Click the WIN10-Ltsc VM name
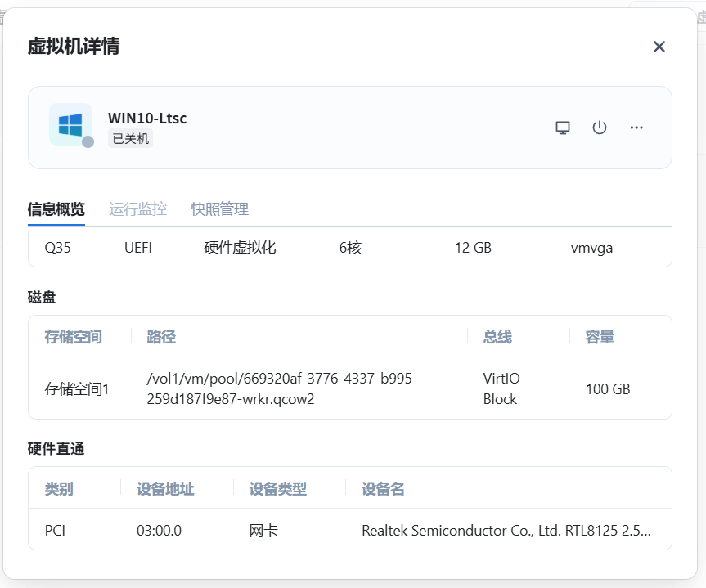Screen dimensions: 706x588 pos(147,119)
